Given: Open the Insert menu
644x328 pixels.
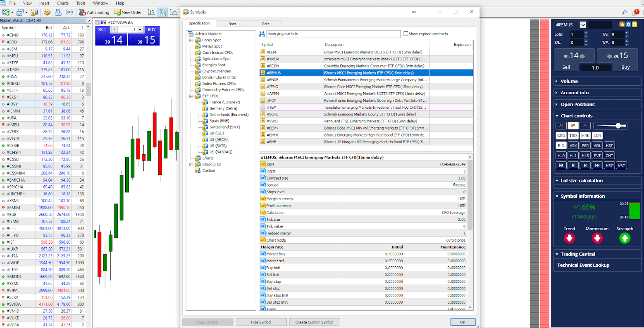Looking at the screenshot, I should (x=44, y=3).
